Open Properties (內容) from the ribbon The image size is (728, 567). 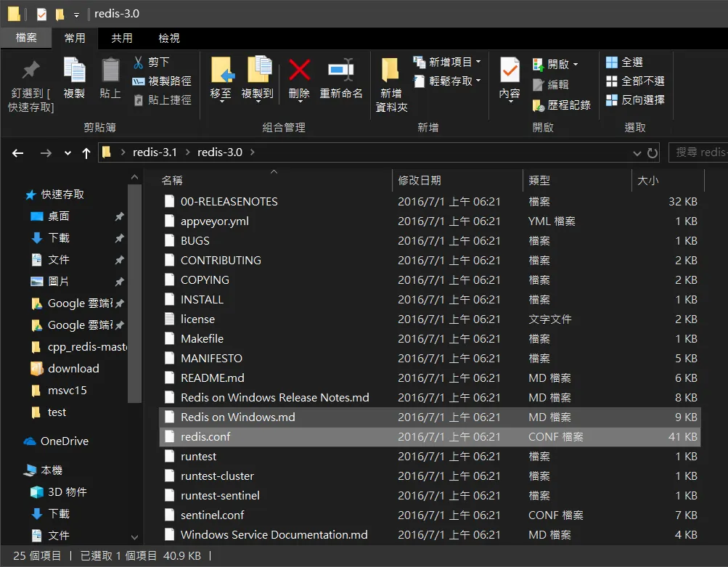(x=510, y=70)
